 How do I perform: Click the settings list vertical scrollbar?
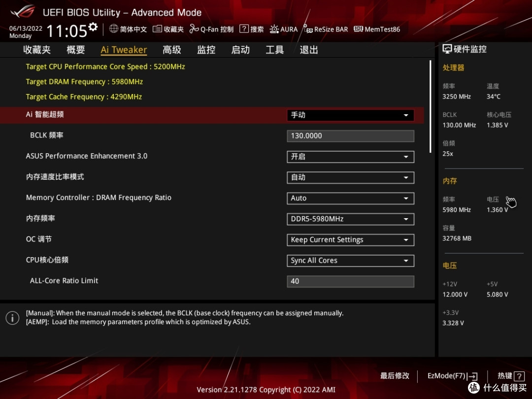point(430,106)
